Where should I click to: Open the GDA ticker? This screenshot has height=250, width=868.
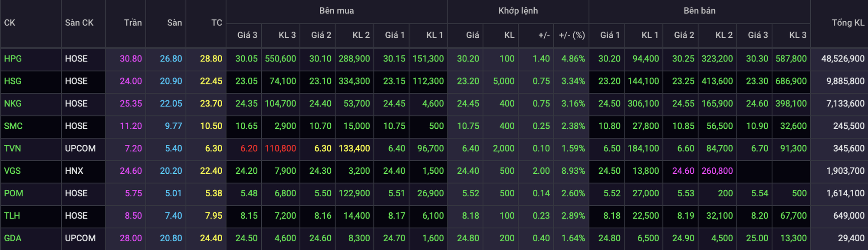(x=13, y=238)
